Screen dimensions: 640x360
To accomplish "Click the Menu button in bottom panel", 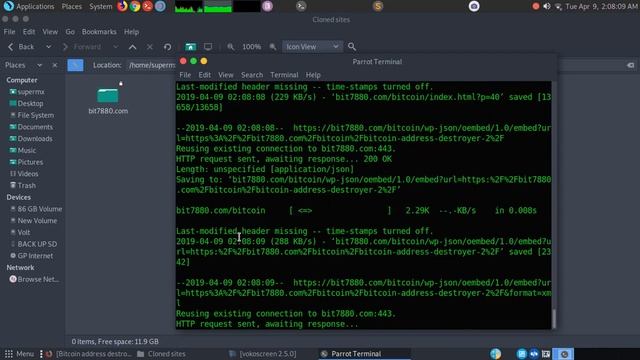I will [x=19, y=354].
